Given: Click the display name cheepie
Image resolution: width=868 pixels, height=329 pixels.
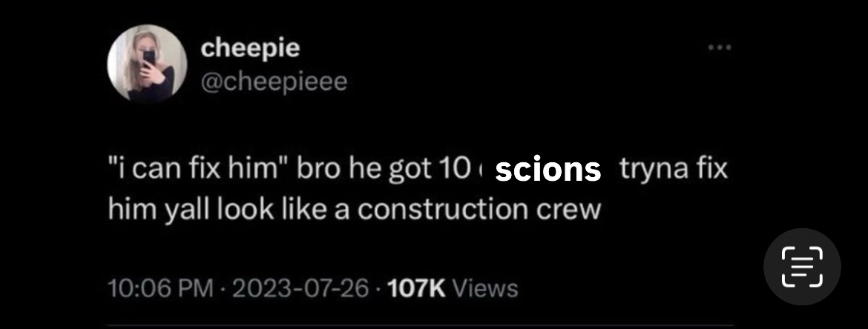Looking at the screenshot, I should tap(251, 48).
